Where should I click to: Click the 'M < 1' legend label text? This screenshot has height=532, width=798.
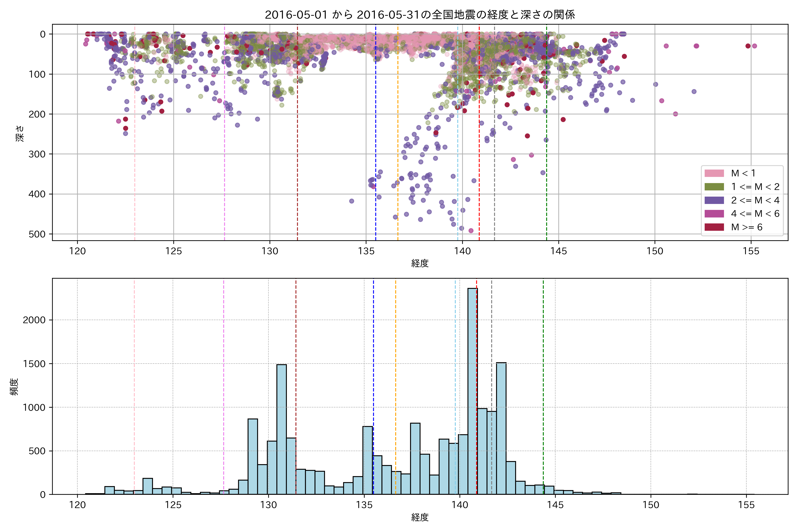click(743, 173)
